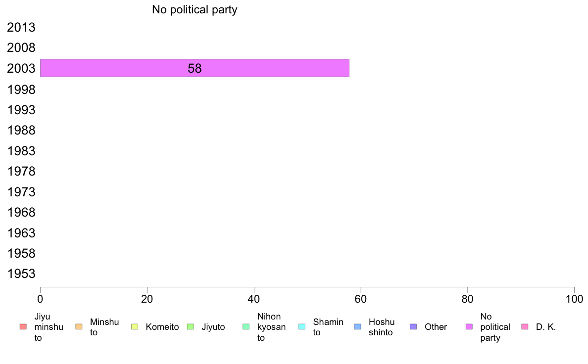Select the 1983 year axis label
Viewport: 588px width, 364px height.
[x=21, y=151]
